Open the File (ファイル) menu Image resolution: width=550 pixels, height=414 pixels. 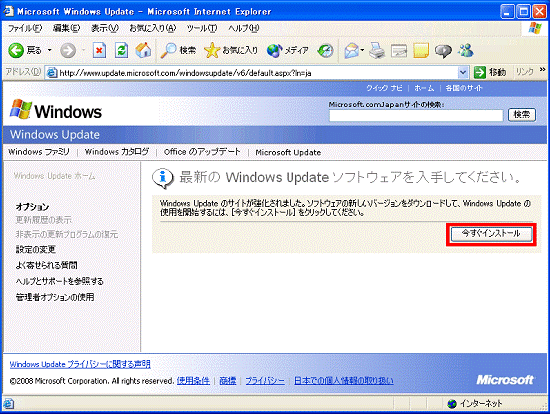click(x=25, y=28)
